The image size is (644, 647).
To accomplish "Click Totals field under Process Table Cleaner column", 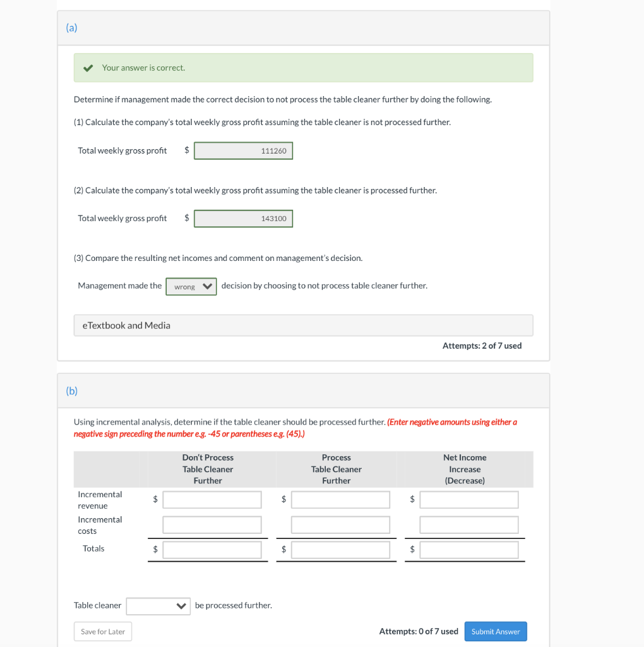I will pos(340,550).
